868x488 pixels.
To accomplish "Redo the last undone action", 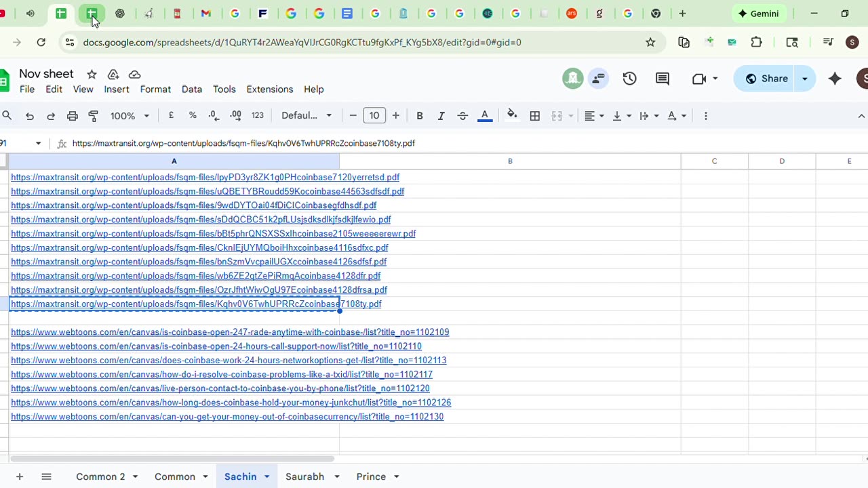I will pos(51,116).
